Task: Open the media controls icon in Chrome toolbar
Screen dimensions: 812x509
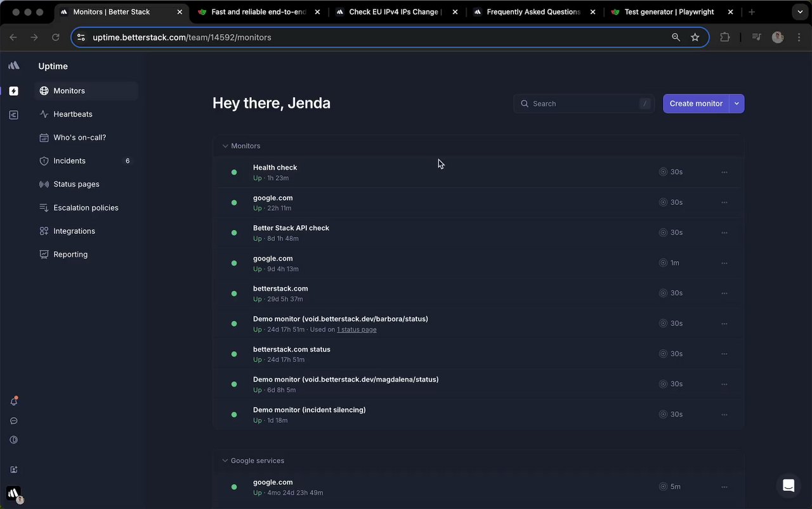Action: coord(756,37)
